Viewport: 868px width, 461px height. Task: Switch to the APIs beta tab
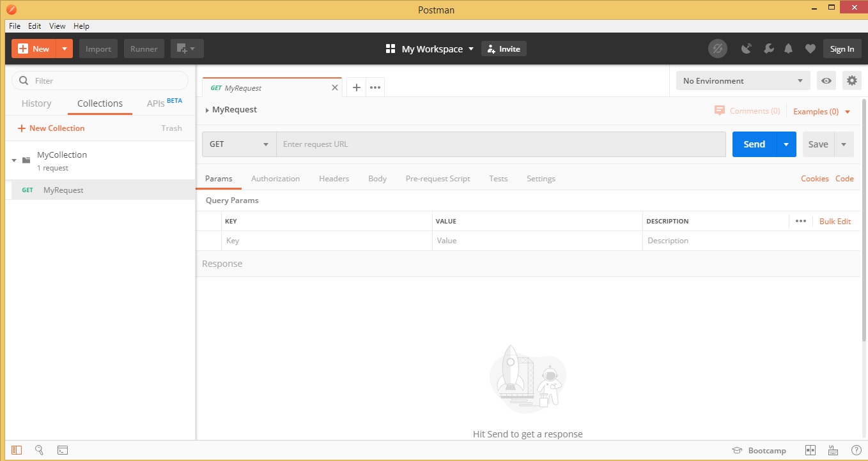(164, 103)
